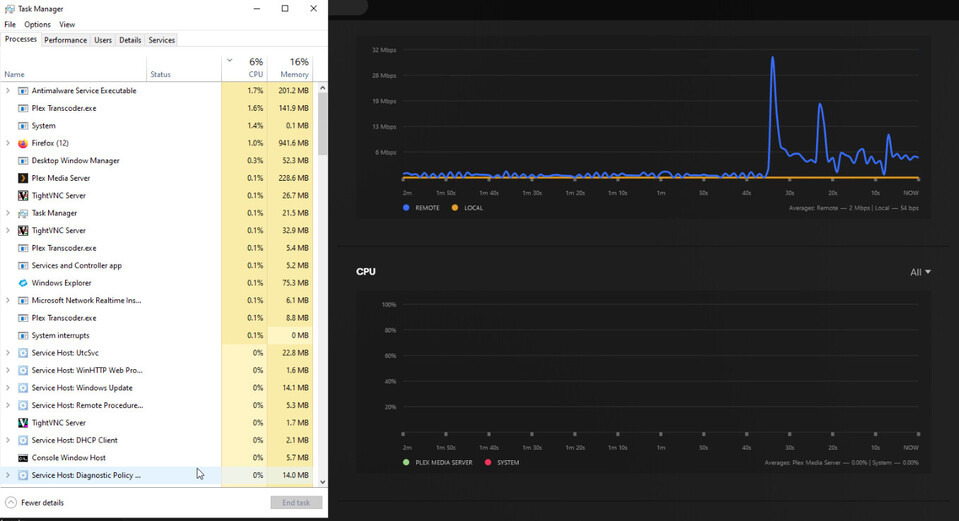Image resolution: width=959 pixels, height=521 pixels.
Task: Open the File menu
Action: pos(10,24)
